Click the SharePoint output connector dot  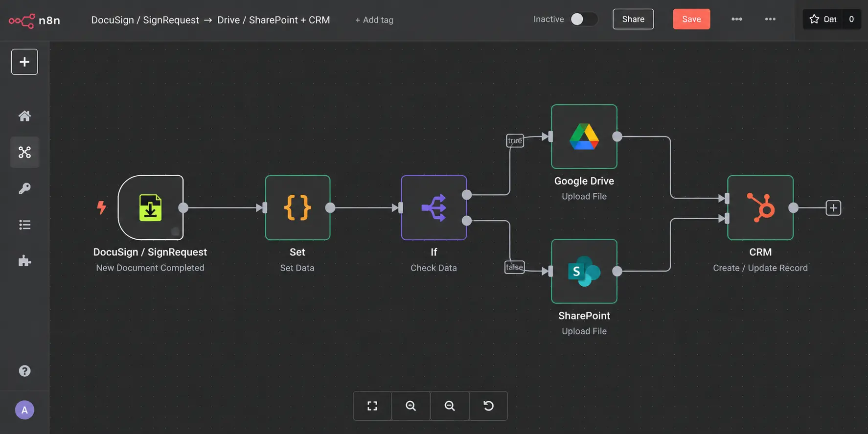617,271
